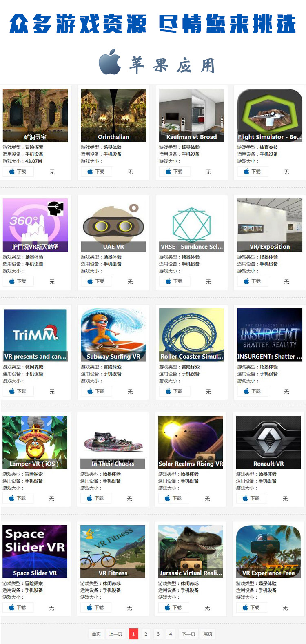The height and width of the screenshot is (644, 306).
Task: Open the Space Slider VR icon
Action: point(35,552)
